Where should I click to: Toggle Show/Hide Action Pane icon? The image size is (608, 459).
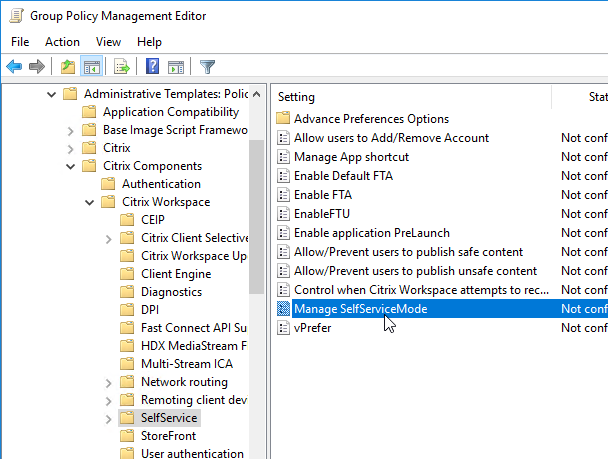176,67
